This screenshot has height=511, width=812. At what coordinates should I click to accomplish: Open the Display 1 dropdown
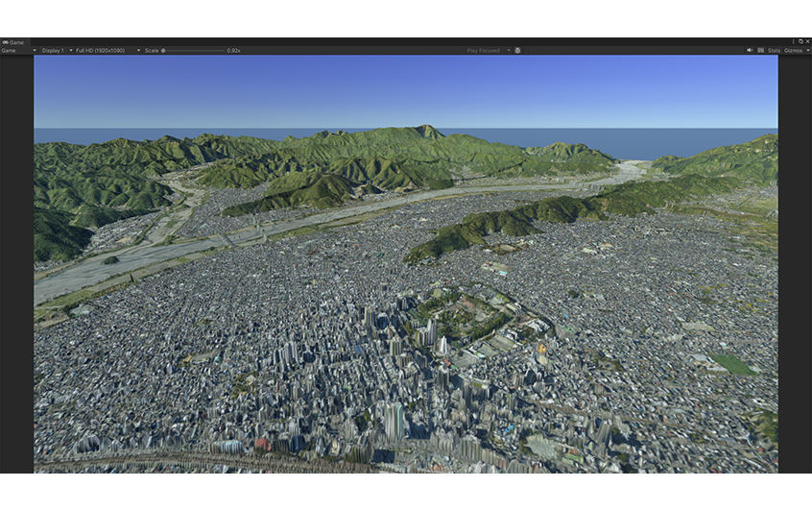[x=56, y=51]
